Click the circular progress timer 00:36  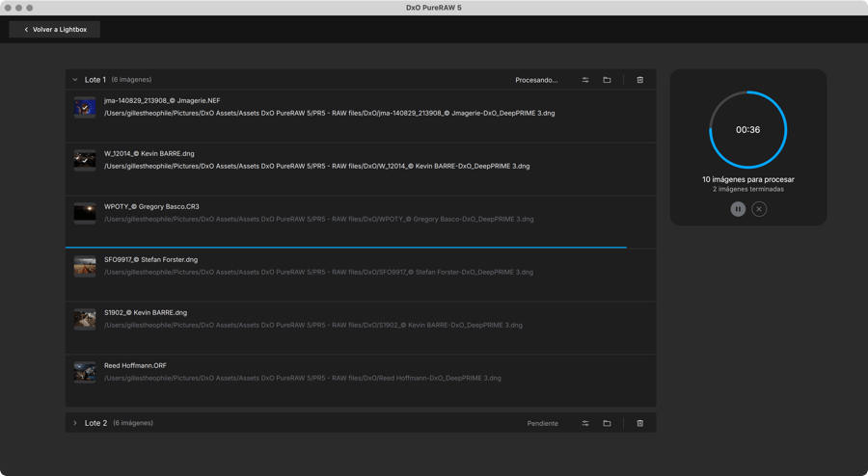[747, 130]
